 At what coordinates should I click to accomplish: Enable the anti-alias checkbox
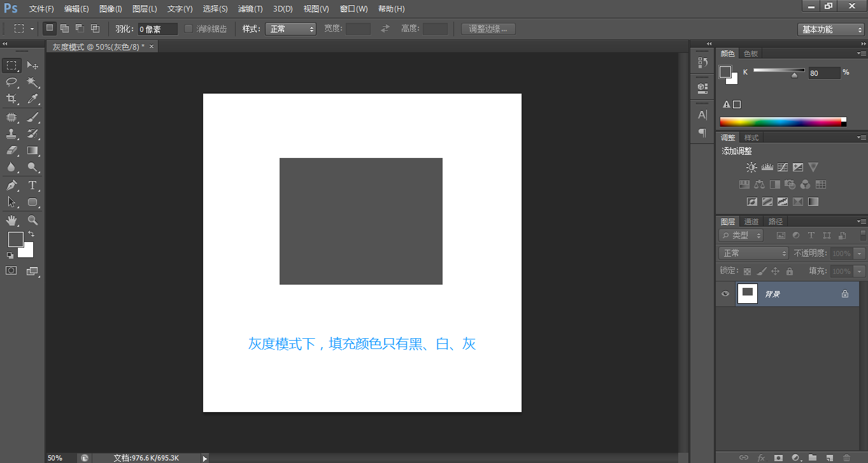(x=189, y=29)
